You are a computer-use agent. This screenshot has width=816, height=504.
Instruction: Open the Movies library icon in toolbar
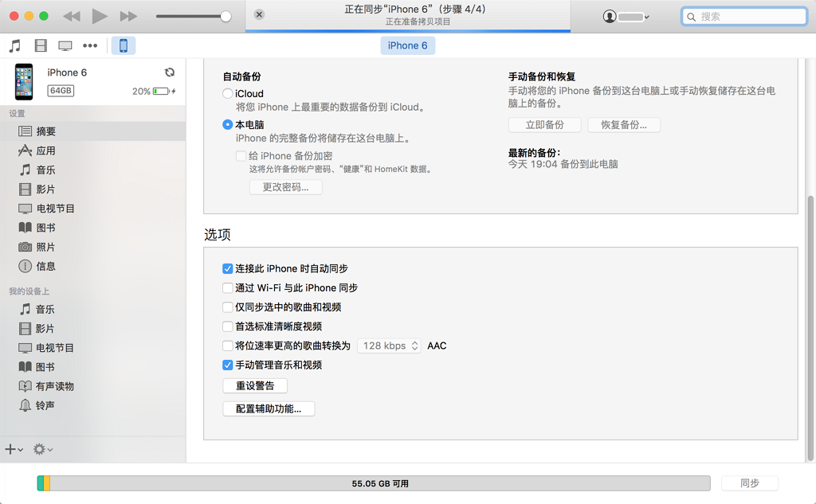(41, 45)
